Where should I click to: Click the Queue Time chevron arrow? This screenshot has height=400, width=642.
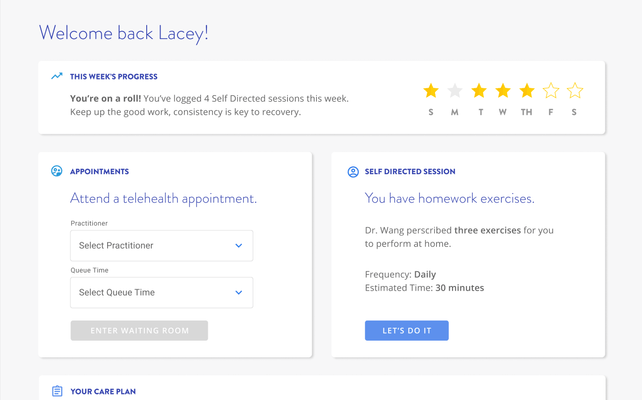tap(239, 292)
